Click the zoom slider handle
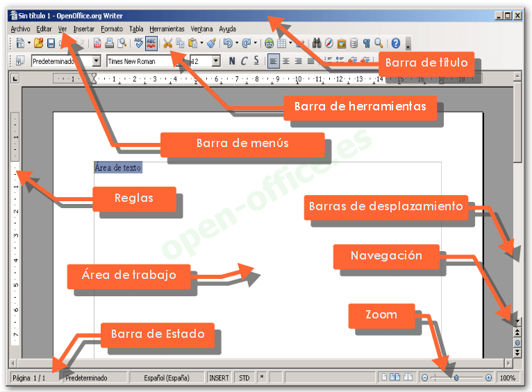This screenshot has width=532, height=392. [x=456, y=377]
